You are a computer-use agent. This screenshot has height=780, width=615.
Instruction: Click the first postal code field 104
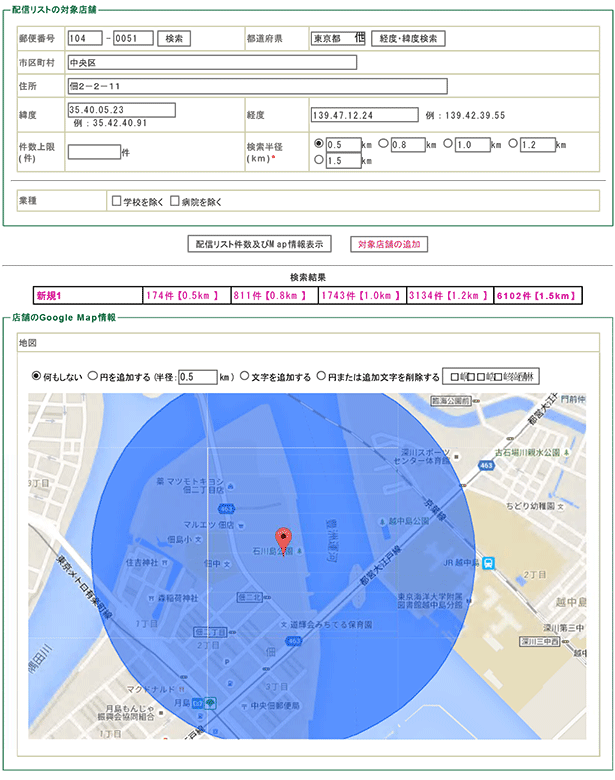tap(85, 38)
